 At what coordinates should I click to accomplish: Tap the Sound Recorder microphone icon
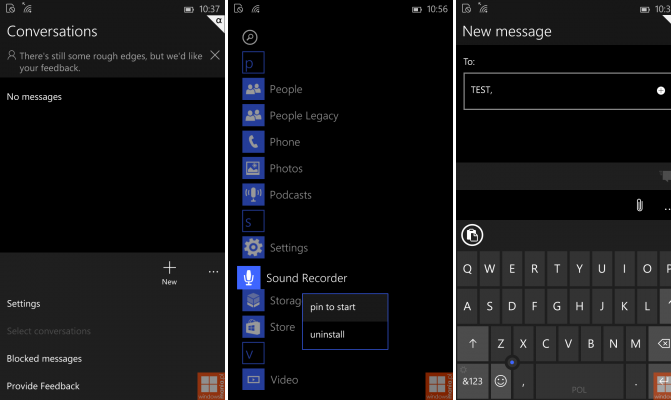coord(249,278)
